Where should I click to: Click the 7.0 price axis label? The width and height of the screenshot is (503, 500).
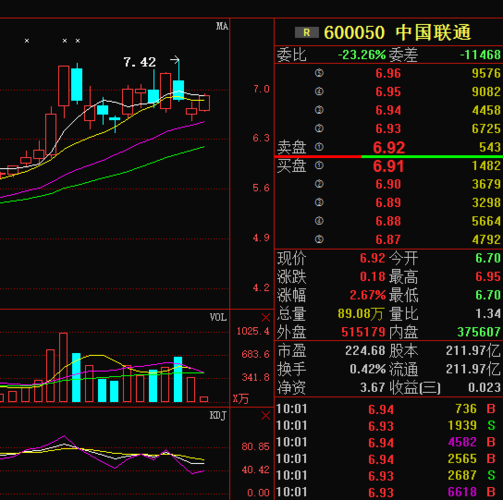[261, 89]
